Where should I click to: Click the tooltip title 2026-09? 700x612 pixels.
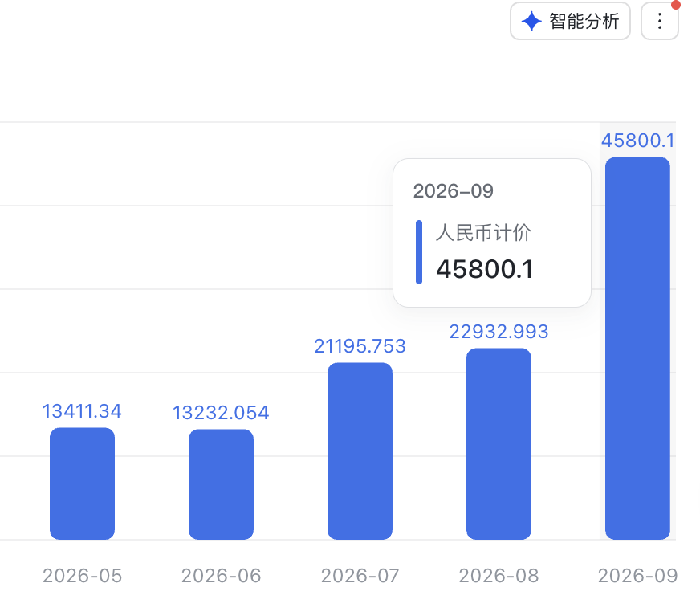(453, 190)
